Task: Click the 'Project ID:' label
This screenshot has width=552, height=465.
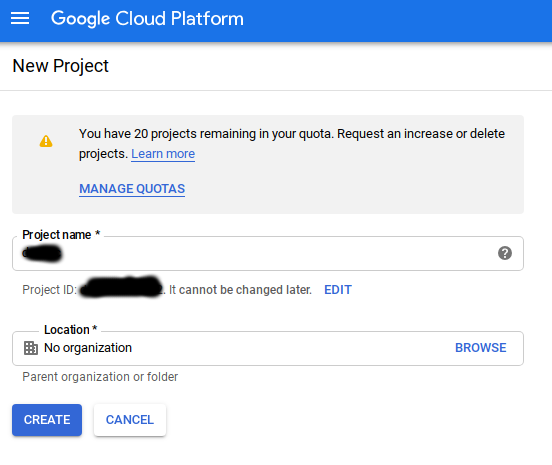Action: tap(50, 290)
